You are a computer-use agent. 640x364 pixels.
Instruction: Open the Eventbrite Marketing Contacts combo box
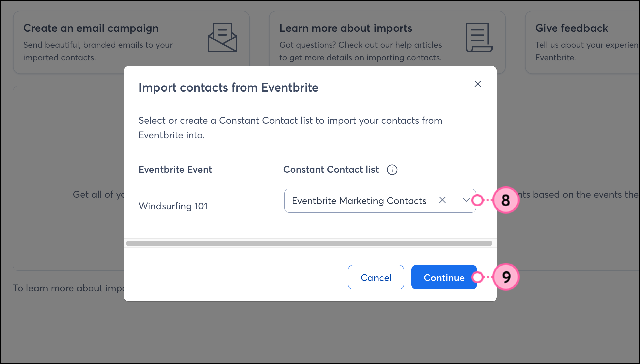click(359, 201)
